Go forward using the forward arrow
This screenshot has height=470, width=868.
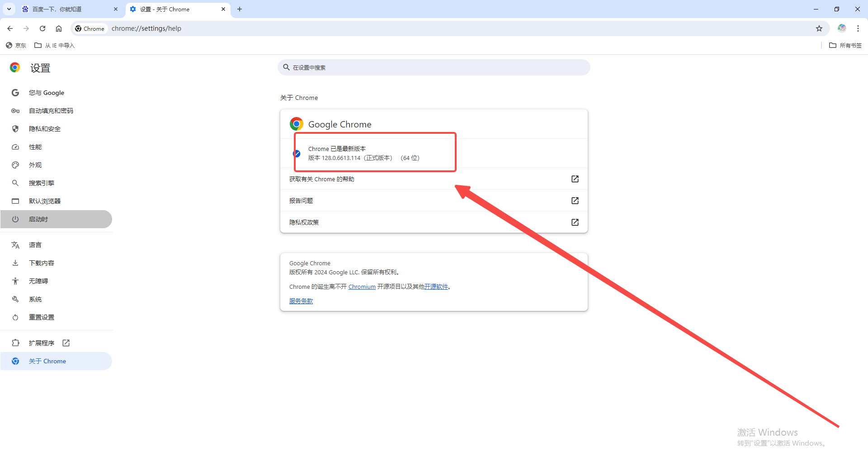tap(26, 28)
